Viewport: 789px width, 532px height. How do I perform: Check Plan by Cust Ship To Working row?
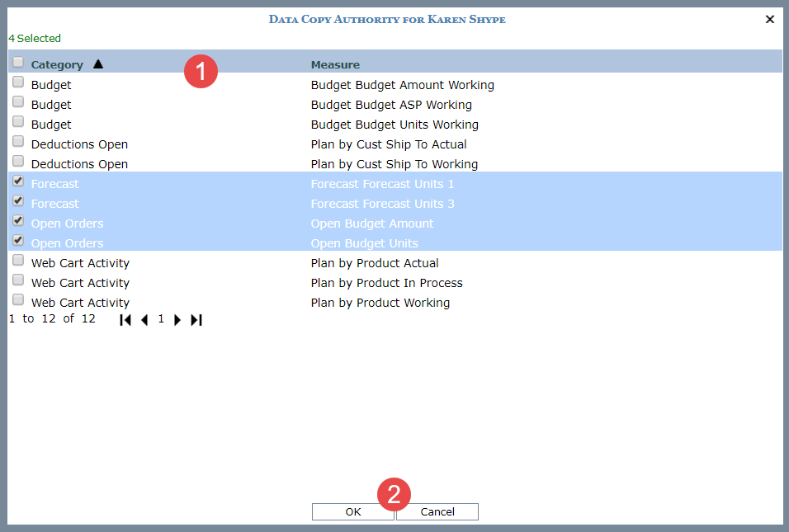click(x=18, y=161)
